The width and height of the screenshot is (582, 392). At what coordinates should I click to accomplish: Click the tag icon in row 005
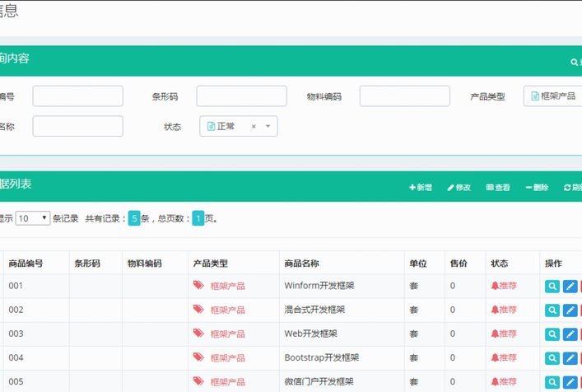pos(198,380)
